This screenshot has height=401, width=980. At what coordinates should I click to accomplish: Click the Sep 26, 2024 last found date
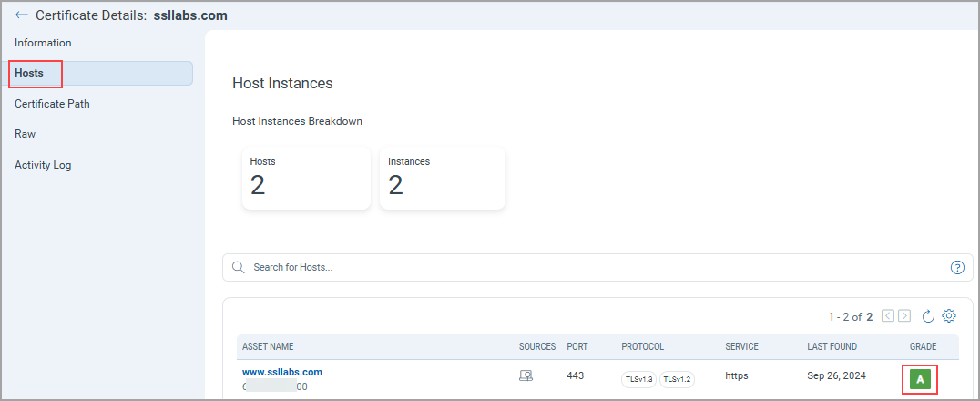point(836,376)
